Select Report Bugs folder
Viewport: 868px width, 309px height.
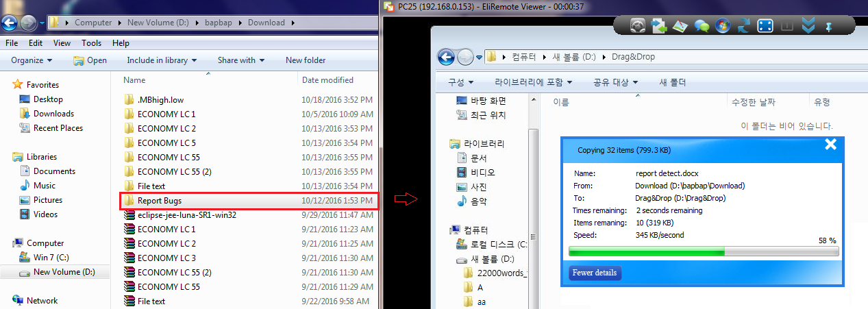click(248, 200)
